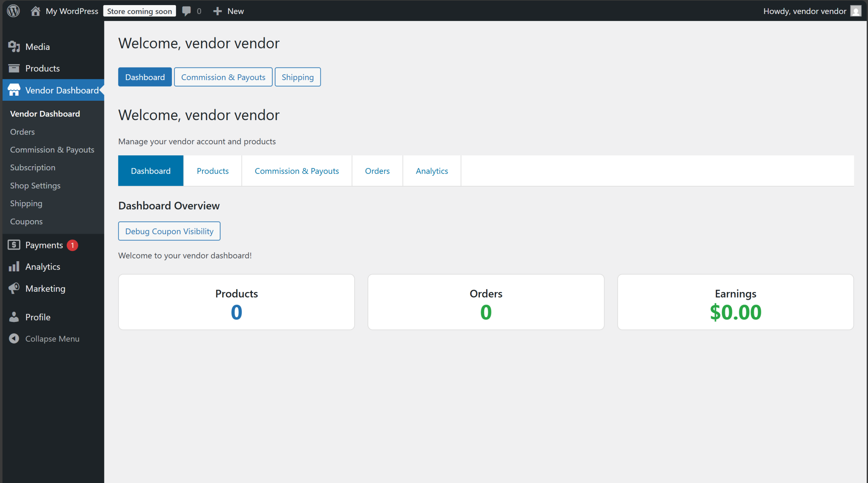This screenshot has height=483, width=868.
Task: Open the WordPress logo menu
Action: point(13,11)
